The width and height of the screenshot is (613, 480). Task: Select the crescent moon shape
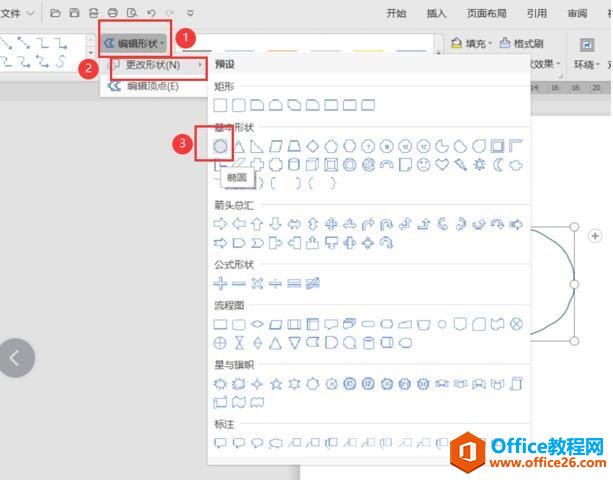point(498,165)
